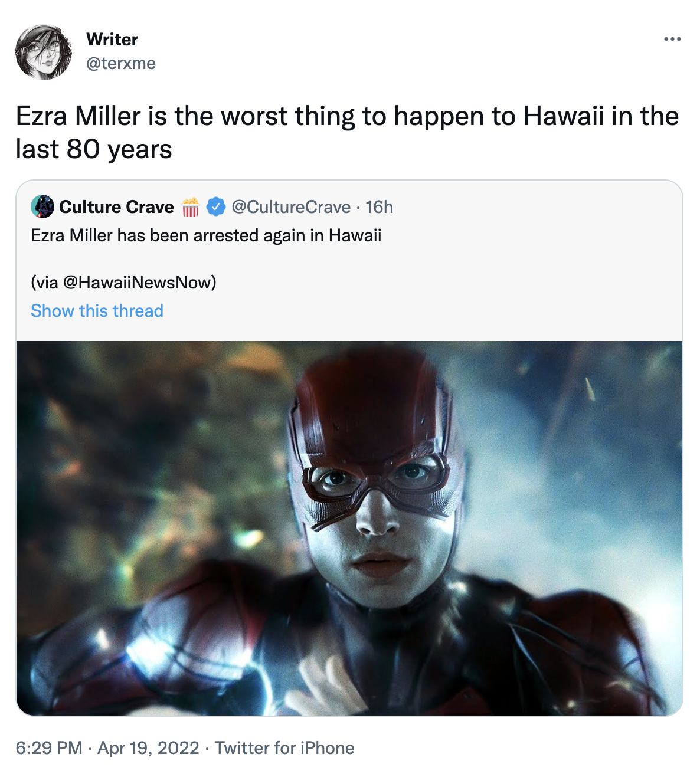
Task: Click the Writer display name
Action: pyautogui.click(x=112, y=40)
